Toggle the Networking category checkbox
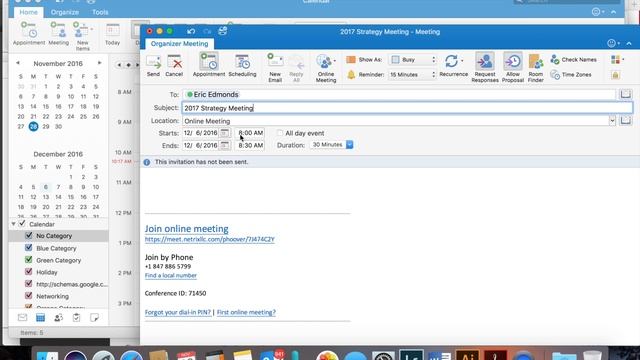This screenshot has width=640, height=360. click(29, 296)
